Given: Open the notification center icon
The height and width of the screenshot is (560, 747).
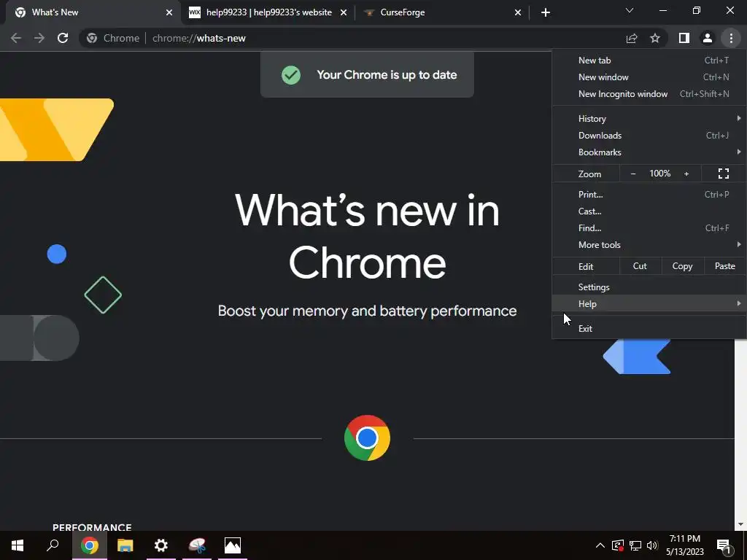Looking at the screenshot, I should click(724, 545).
